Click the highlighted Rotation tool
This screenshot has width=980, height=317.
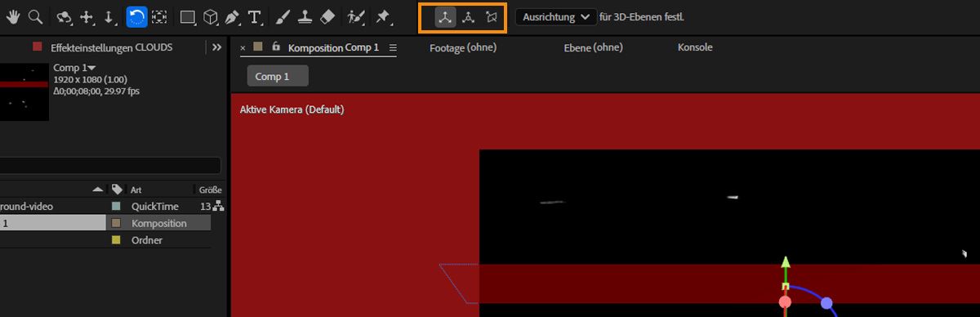(136, 16)
